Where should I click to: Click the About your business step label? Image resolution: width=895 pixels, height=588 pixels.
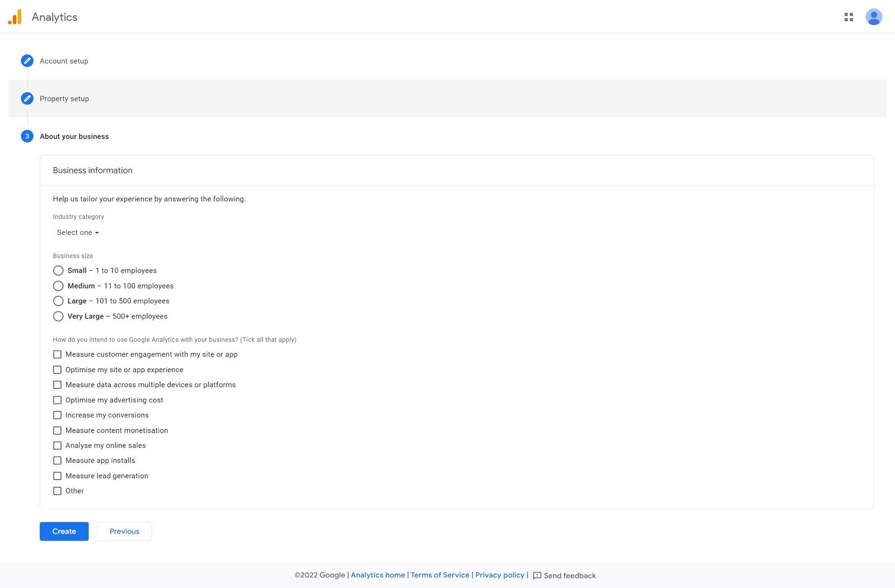(74, 136)
